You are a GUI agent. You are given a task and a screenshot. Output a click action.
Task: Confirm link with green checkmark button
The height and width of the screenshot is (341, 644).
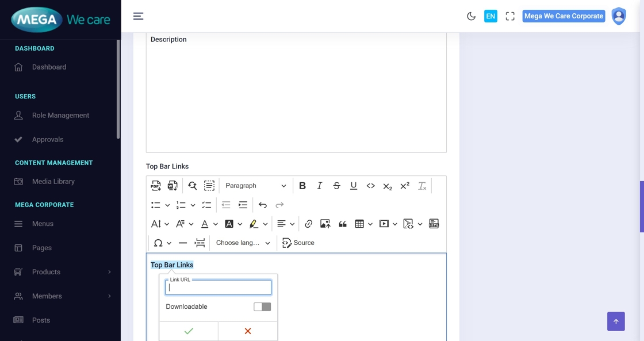click(189, 331)
